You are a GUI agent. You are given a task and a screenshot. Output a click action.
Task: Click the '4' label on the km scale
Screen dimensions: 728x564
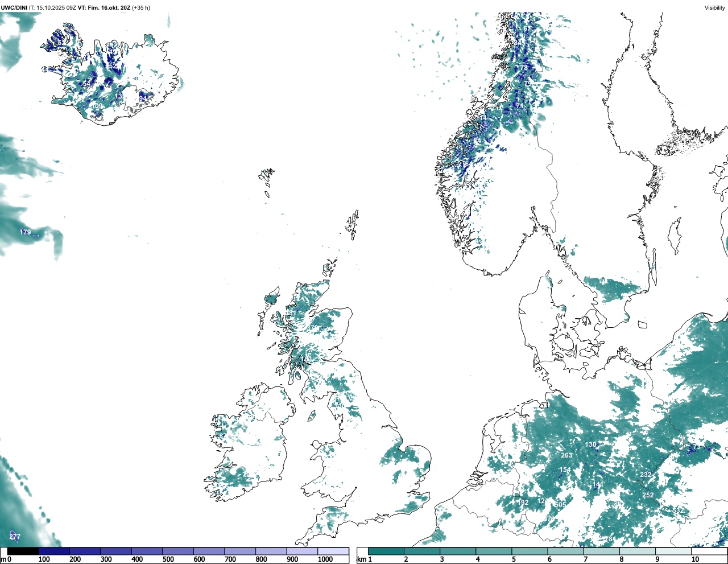(x=478, y=559)
